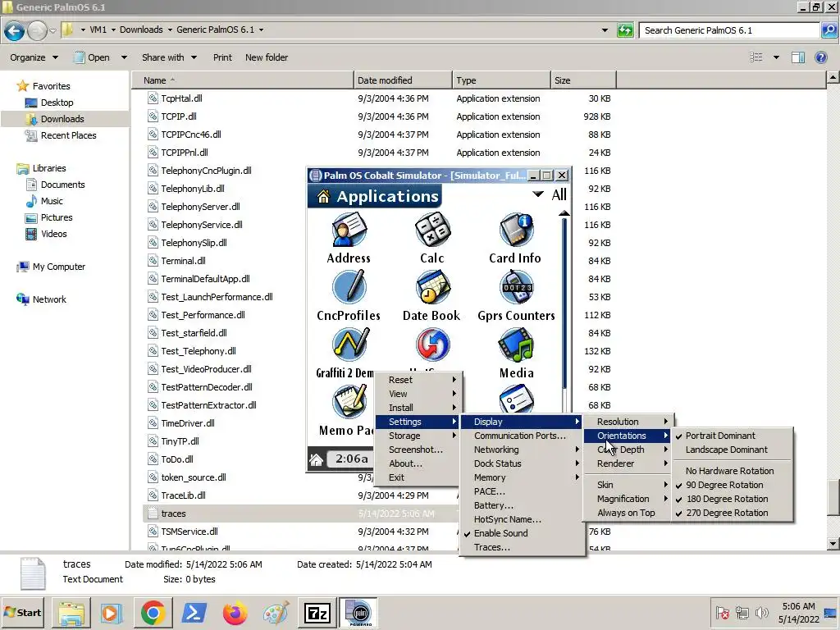Launch the Graffiti 2 Demo icon
The height and width of the screenshot is (630, 840).
[x=350, y=345]
